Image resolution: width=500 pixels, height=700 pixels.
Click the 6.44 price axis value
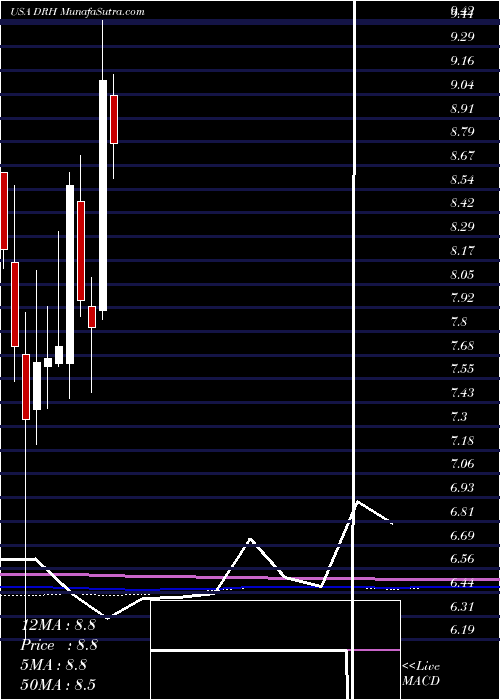coord(462,583)
